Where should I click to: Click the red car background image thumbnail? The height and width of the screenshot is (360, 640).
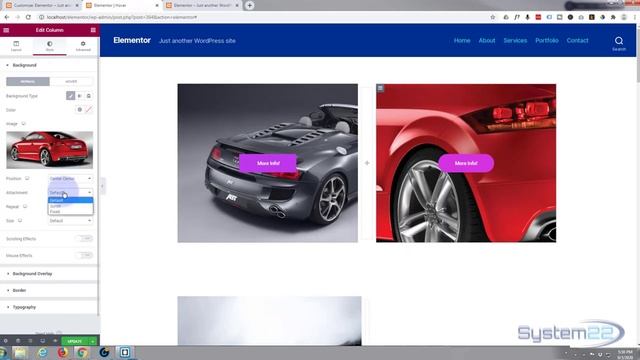click(x=49, y=150)
